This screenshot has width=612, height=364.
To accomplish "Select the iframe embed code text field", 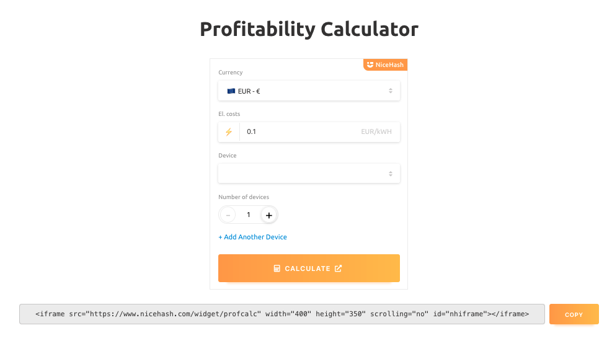I will click(x=282, y=314).
